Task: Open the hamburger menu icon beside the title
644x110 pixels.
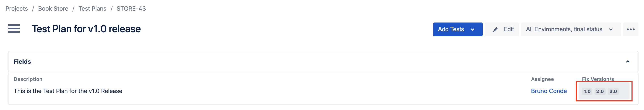Action: point(14,29)
